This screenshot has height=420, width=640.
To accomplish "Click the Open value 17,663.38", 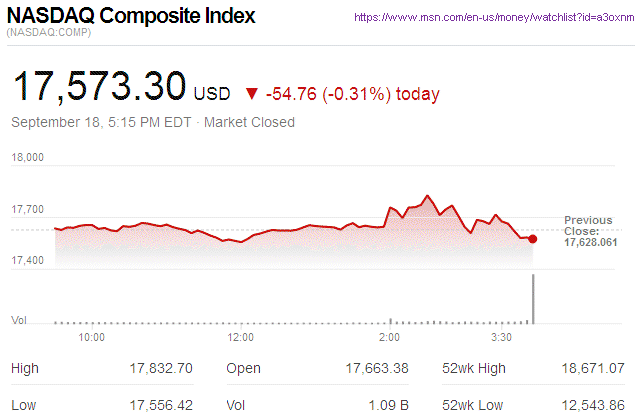I will click(x=375, y=368).
